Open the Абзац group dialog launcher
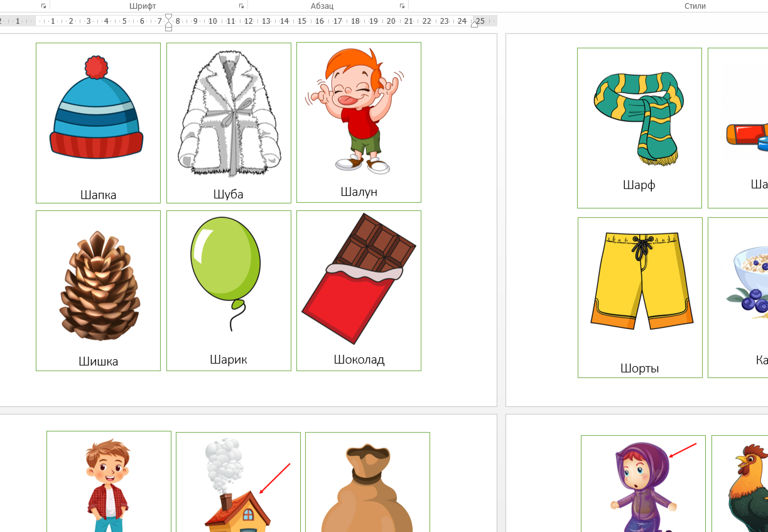The image size is (768, 532). (402, 6)
